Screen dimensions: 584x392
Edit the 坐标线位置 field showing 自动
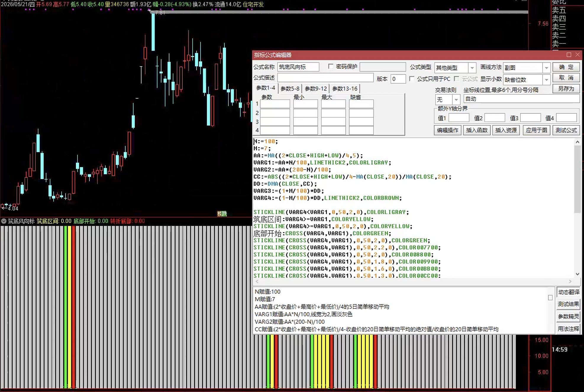[521, 99]
